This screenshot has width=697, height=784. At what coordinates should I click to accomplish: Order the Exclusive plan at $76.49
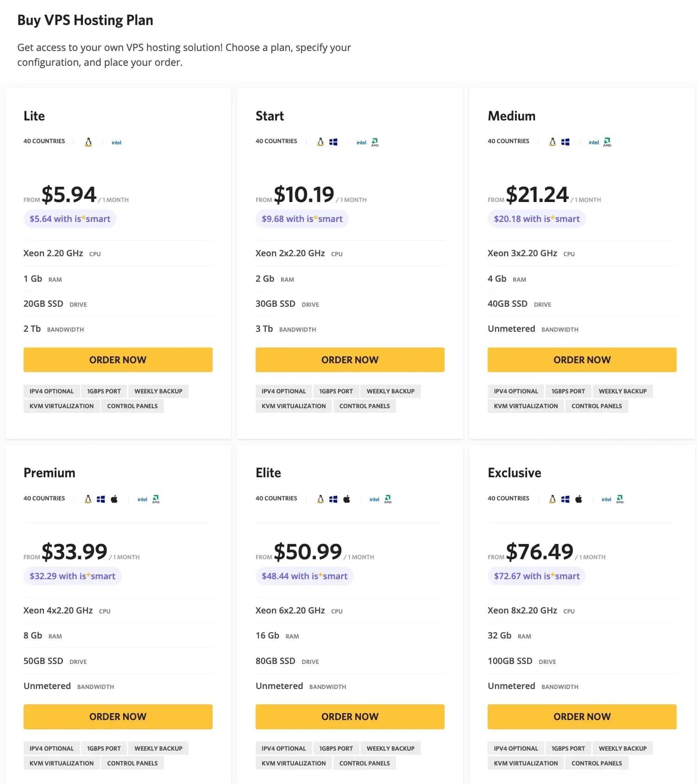tap(582, 717)
